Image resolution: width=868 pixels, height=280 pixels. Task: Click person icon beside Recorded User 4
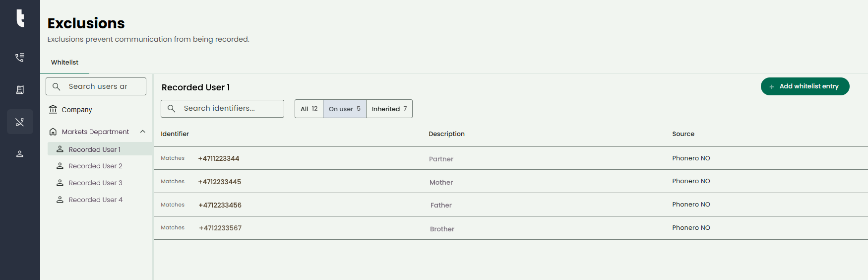coord(60,200)
